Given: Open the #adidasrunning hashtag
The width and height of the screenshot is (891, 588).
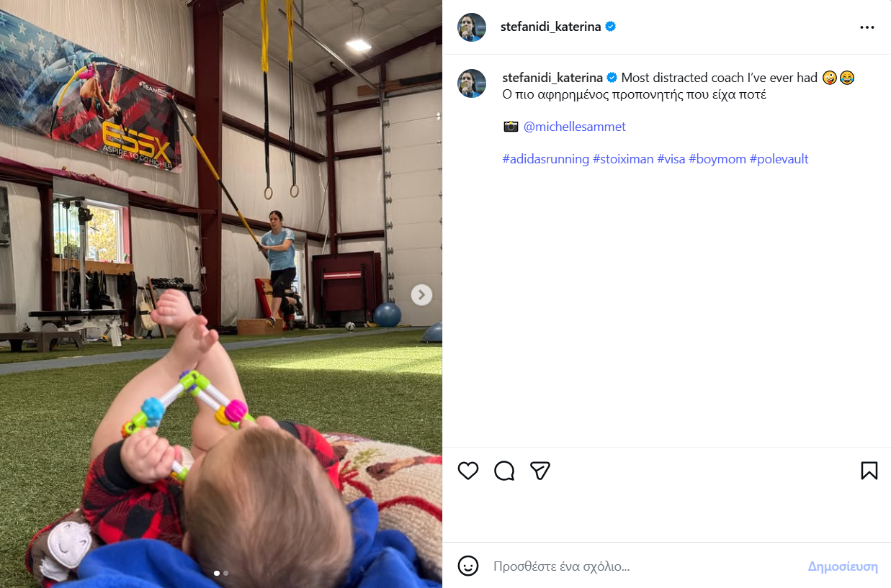Looking at the screenshot, I should coord(546,159).
